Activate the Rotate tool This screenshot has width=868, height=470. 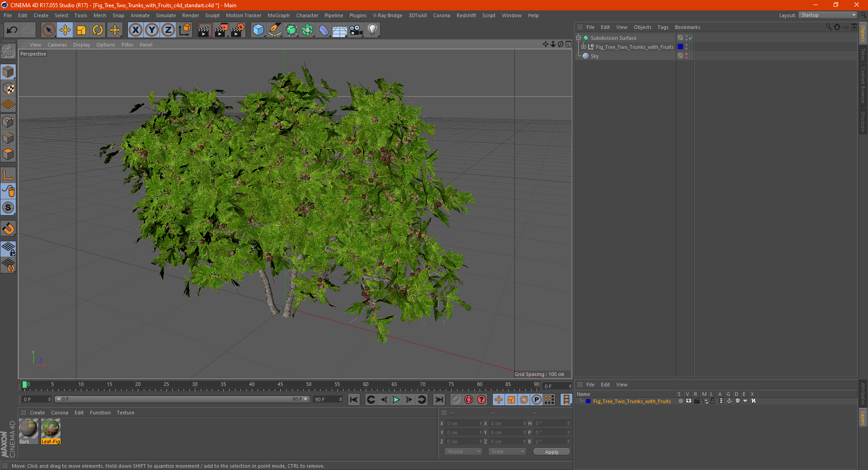pyautogui.click(x=98, y=30)
